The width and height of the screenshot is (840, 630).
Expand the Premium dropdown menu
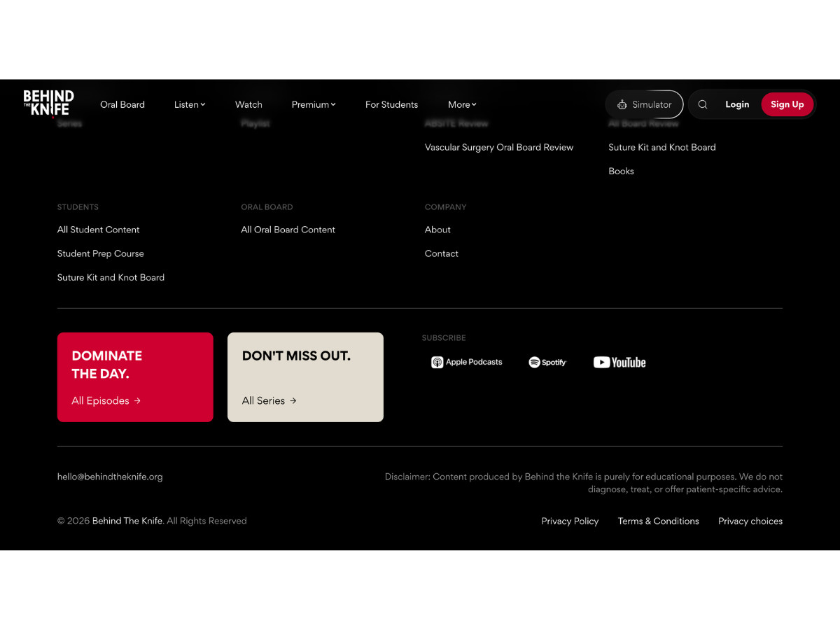pos(314,104)
